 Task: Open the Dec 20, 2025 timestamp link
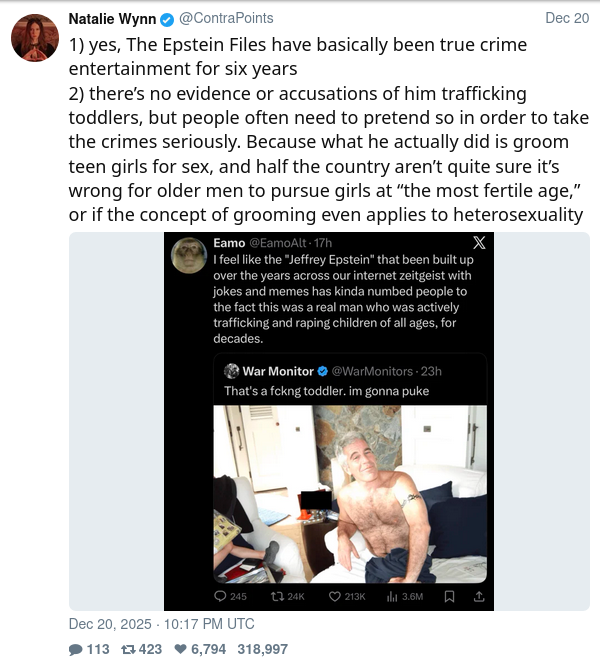(162, 624)
